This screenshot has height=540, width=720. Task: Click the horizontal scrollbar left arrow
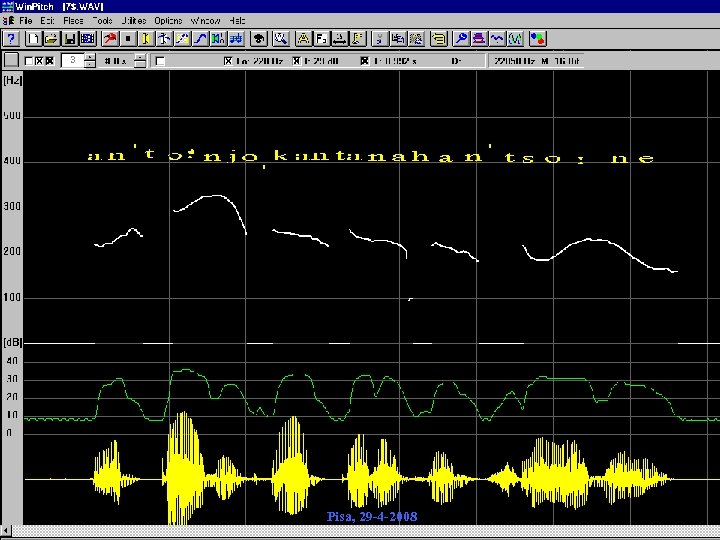pyautogui.click(x=6, y=531)
